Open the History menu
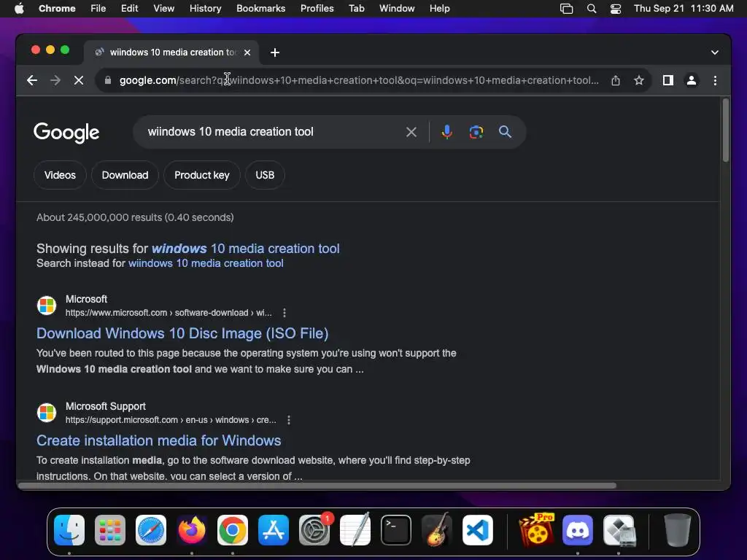 pyautogui.click(x=205, y=9)
